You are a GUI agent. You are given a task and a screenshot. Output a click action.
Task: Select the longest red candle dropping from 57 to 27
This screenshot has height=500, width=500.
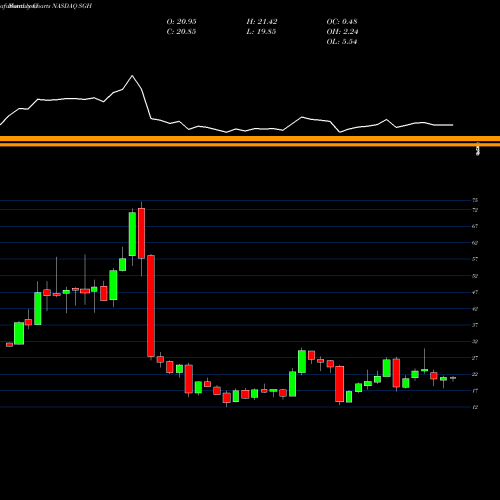[x=151, y=306]
